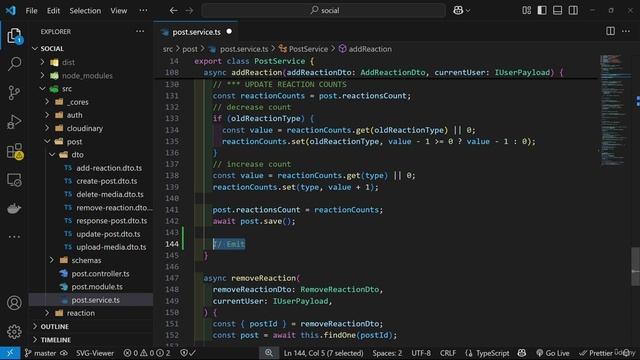Click the VS Code logo icon
This screenshot has height=360, width=640.
coord(11,10)
